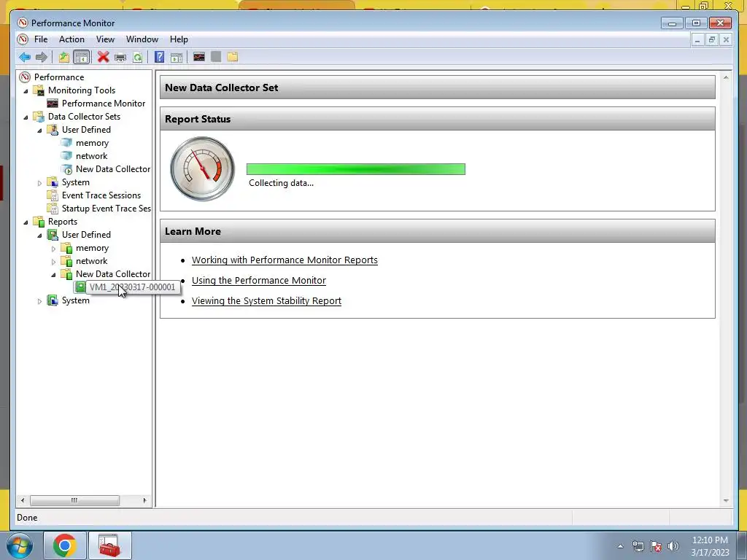Select running New Data Collector set
Screen dimensions: 747x560
pos(113,169)
